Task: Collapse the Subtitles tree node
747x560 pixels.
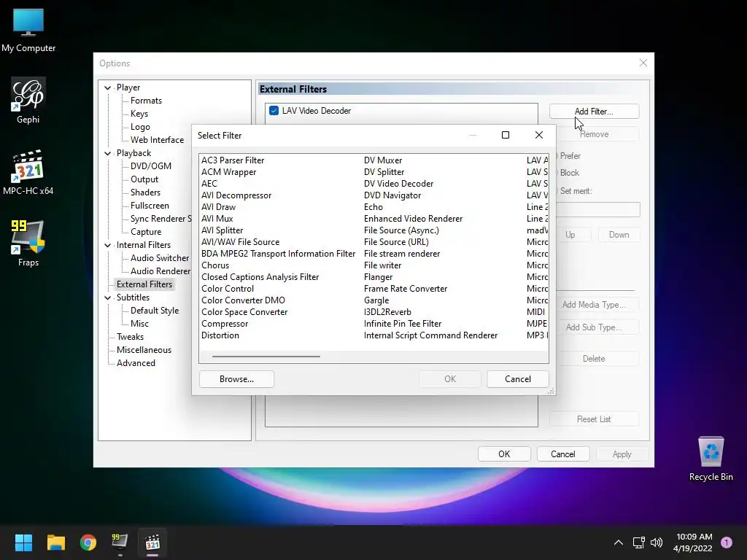Action: [x=108, y=297]
